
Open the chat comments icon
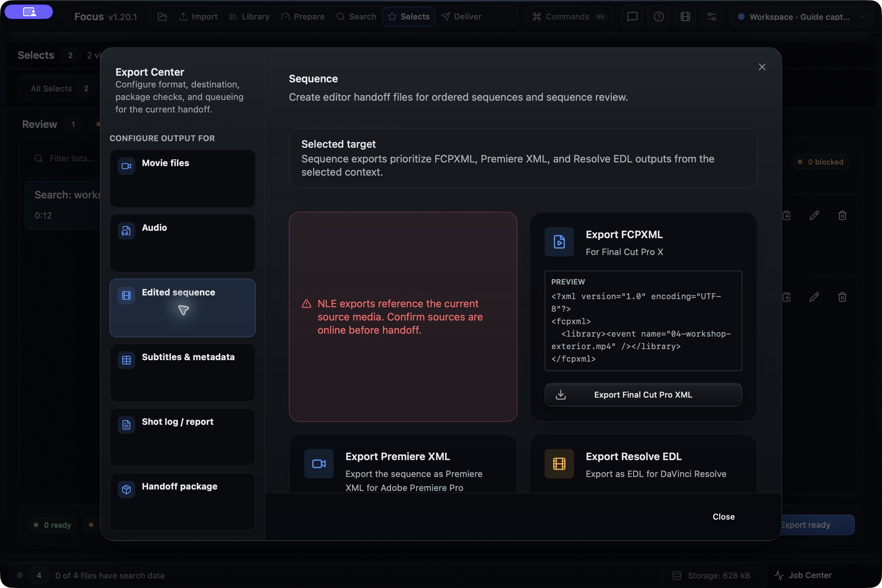point(632,17)
